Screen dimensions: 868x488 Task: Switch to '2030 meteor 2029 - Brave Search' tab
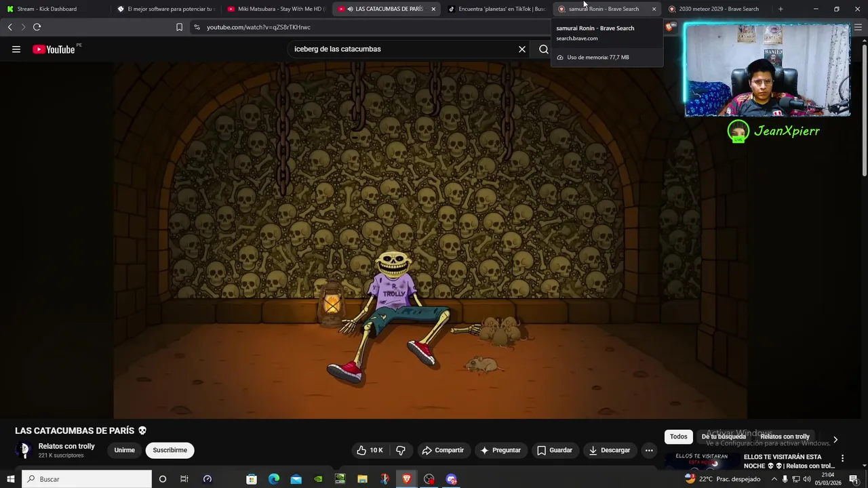click(716, 9)
